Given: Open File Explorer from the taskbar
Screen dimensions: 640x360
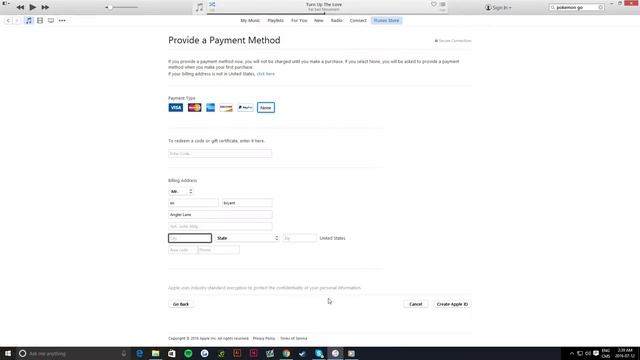Looking at the screenshot, I should click(x=156, y=353).
